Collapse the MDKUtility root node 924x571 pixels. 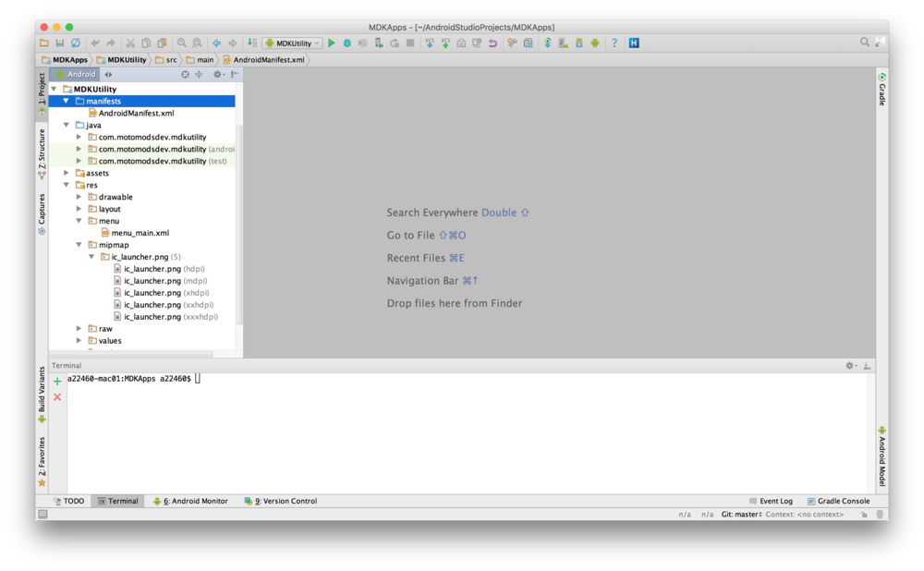(55, 89)
